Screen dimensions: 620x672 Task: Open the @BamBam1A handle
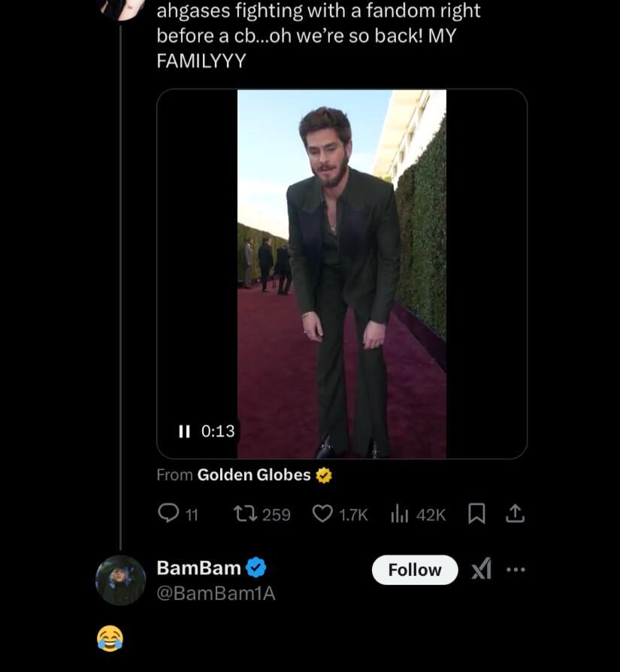pos(216,593)
